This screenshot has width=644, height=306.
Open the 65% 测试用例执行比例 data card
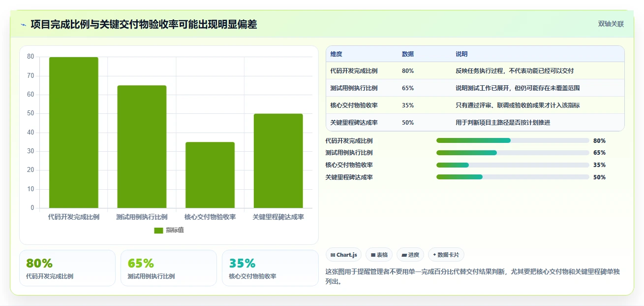(169, 268)
